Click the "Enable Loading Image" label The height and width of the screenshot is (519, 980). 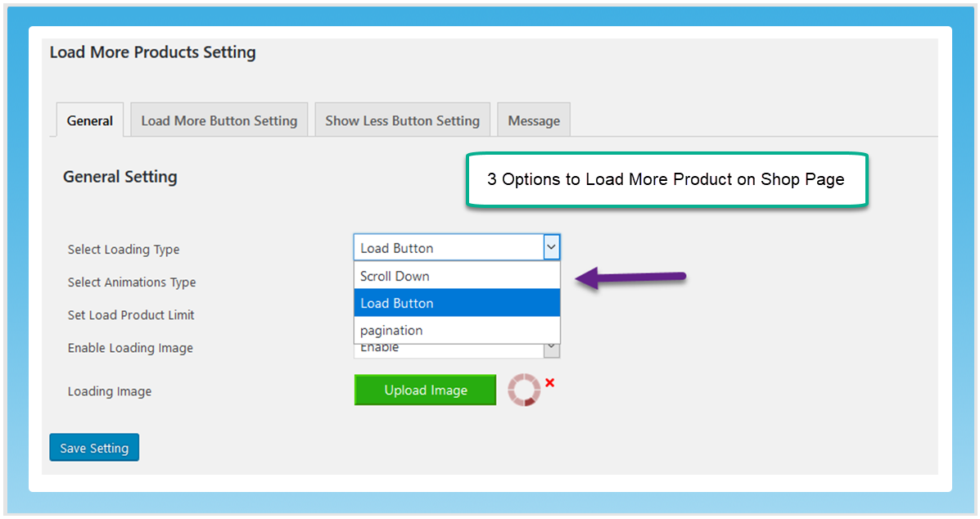(x=129, y=348)
